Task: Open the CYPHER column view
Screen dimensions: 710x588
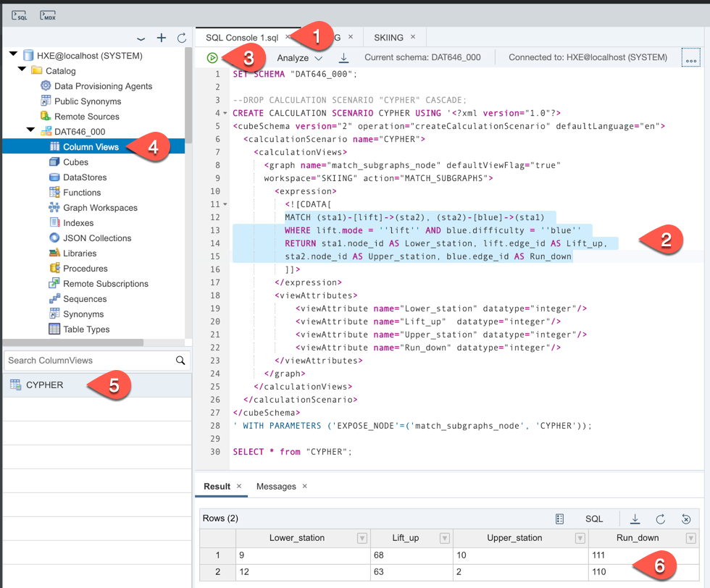Action: coord(97,385)
